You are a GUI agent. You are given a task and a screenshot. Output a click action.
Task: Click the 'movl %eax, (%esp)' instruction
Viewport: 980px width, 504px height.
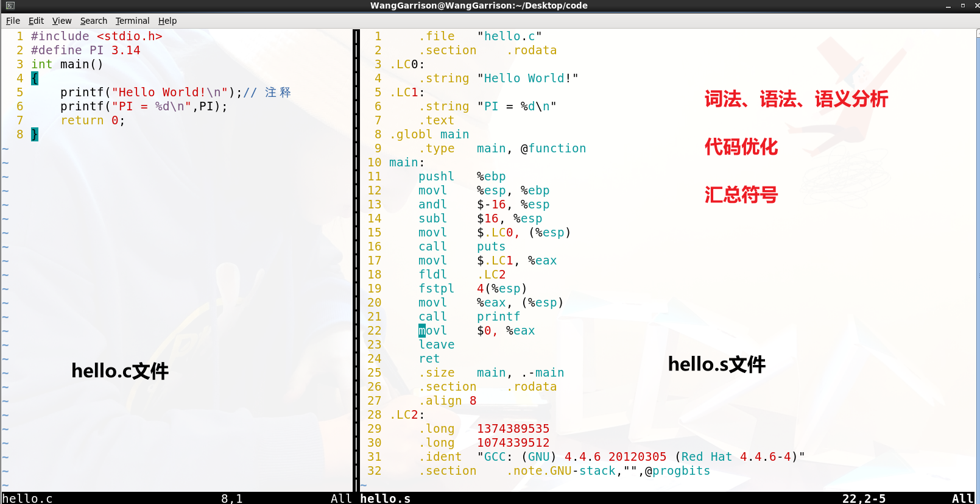tap(491, 302)
